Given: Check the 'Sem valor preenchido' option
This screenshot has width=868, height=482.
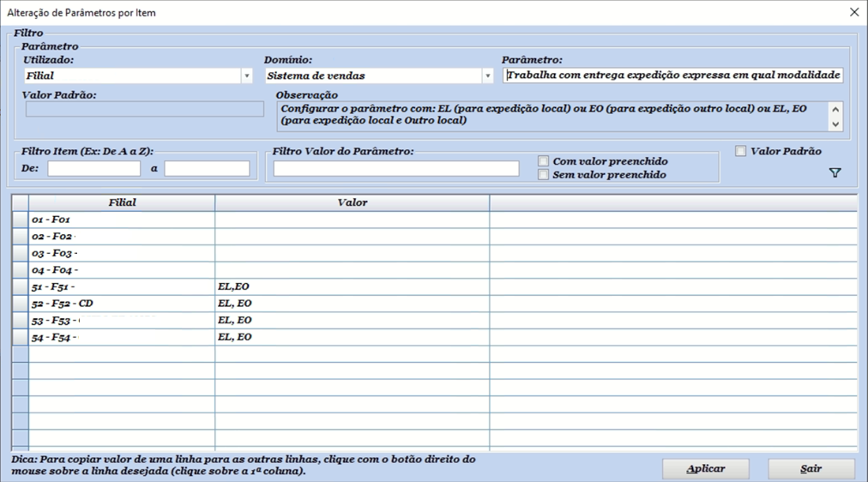Looking at the screenshot, I should 544,175.
